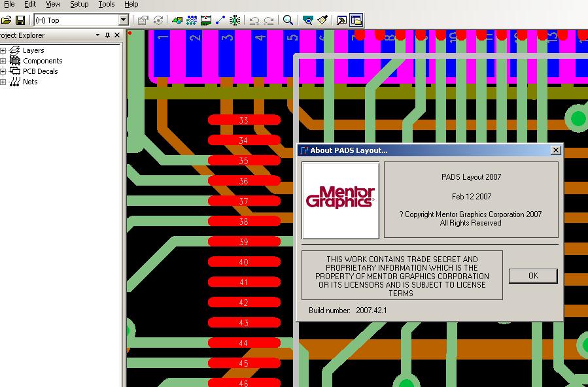Select red pad number 40
588x387 pixels.
click(x=244, y=261)
